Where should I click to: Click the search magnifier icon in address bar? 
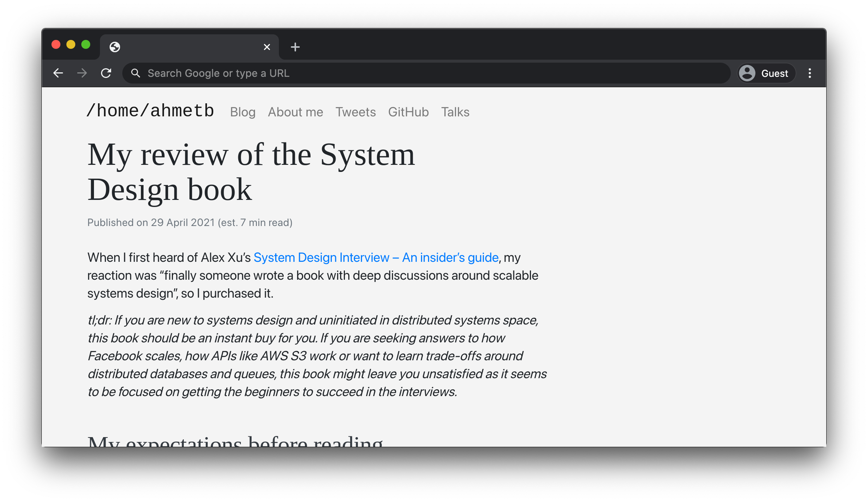(x=136, y=73)
